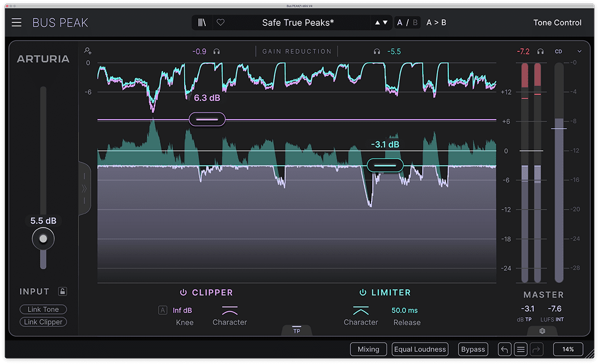Open meter settings gear under Master

coord(542,331)
